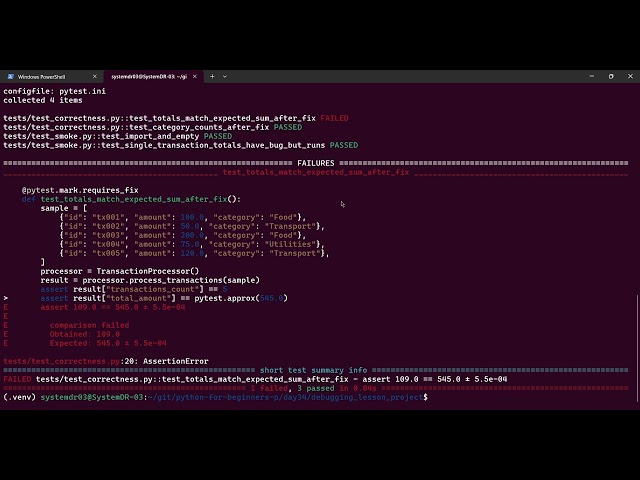Viewport: 640px width, 480px height.
Task: Click the terminal vertical scrollbar
Action: click(637, 348)
